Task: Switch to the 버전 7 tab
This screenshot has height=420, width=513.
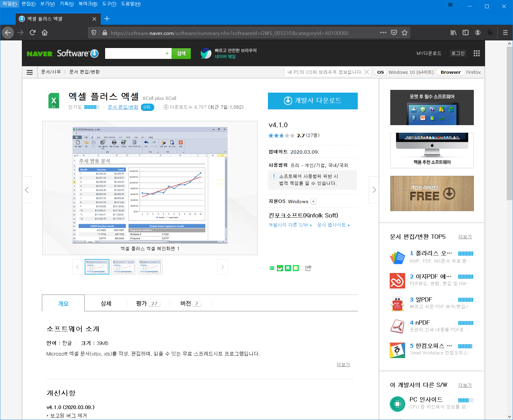Action: 191,303
